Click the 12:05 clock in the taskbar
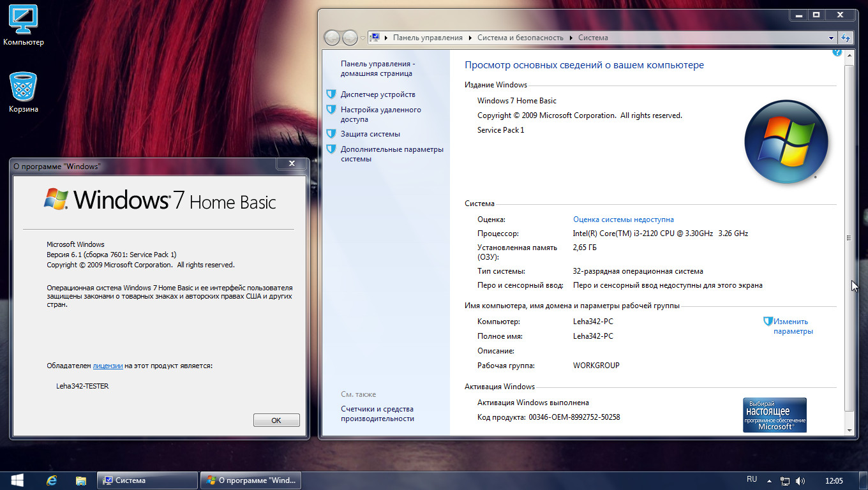The image size is (868, 490). (834, 480)
